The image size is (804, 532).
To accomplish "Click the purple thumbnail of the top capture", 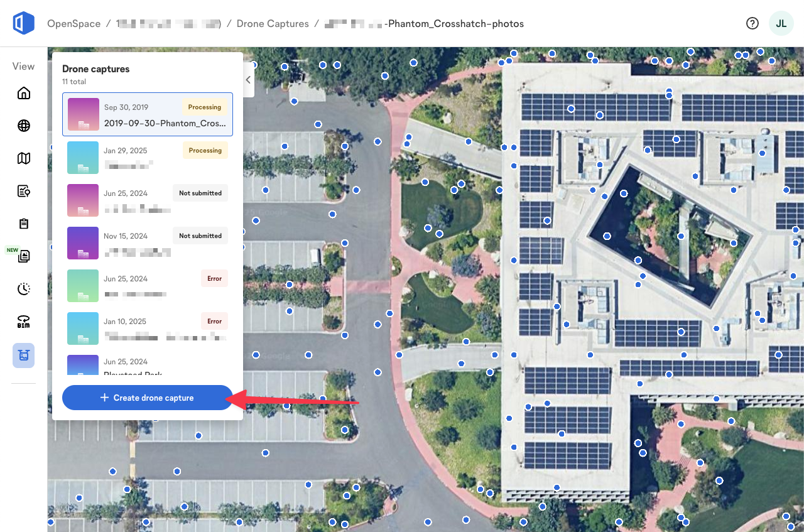I will point(82,114).
